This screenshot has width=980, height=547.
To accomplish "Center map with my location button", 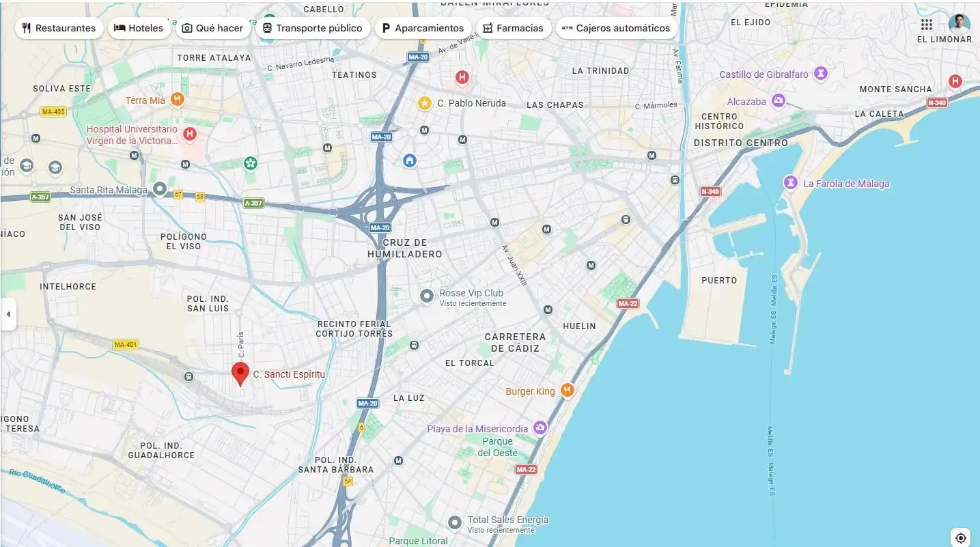I will click(x=961, y=538).
